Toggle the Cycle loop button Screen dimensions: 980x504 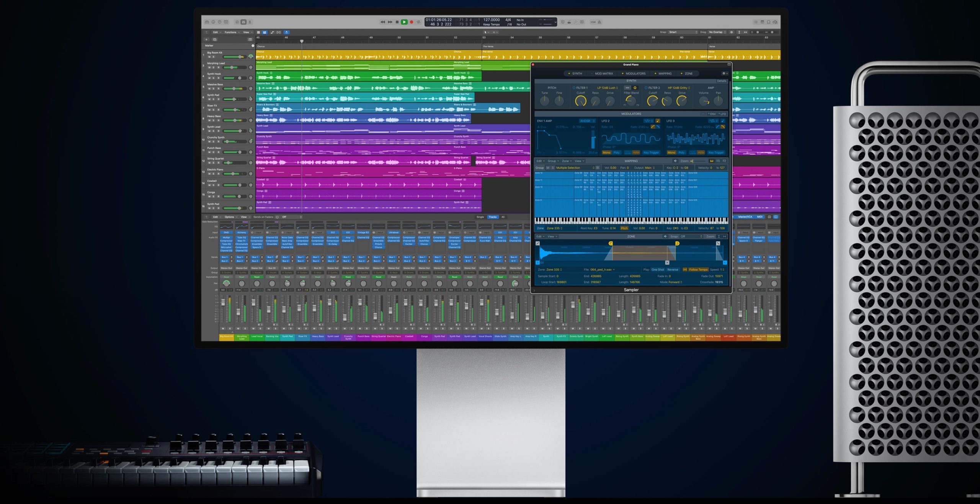(x=418, y=22)
